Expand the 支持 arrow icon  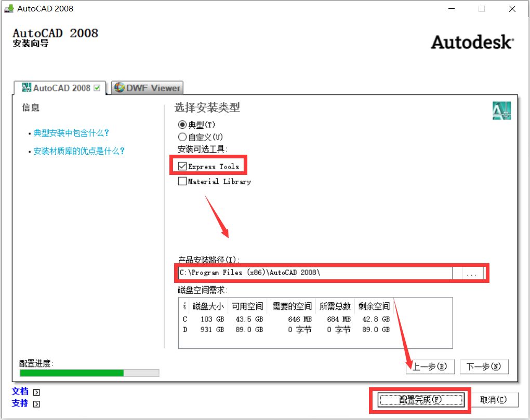[x=36, y=404]
